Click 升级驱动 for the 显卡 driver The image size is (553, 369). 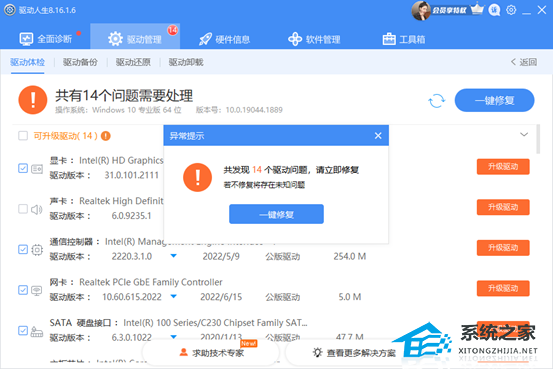pyautogui.click(x=503, y=167)
